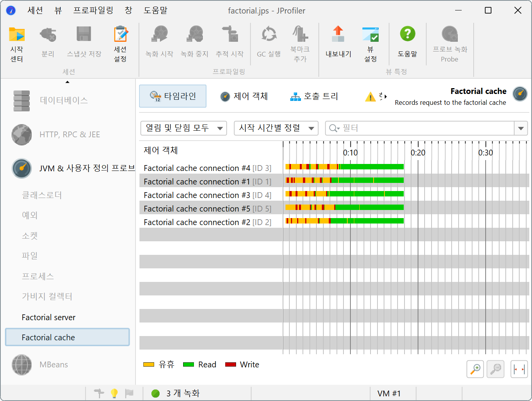Open 뷰 설정 view settings
This screenshot has width=532, height=401.
pyautogui.click(x=371, y=44)
